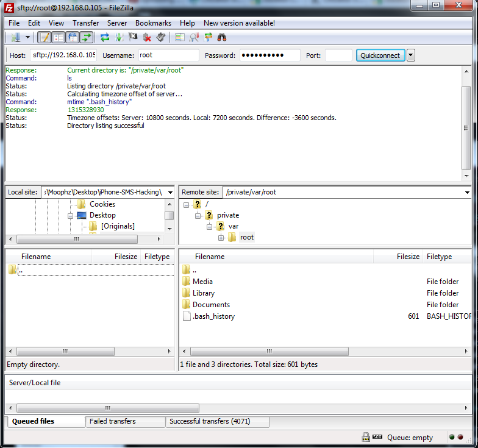This screenshot has height=448, width=478.
Task: Select the parent directory entry in remote list
Action: pos(194,269)
